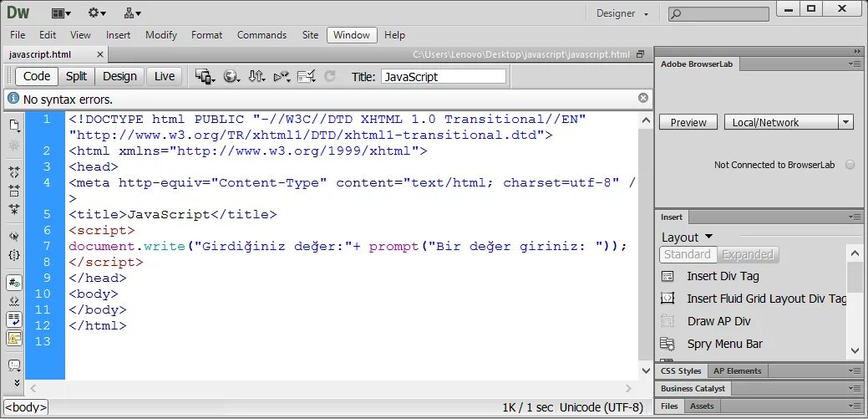868x419 pixels.
Task: Toggle Word Wrap in coding toolbar
Action: [x=14, y=319]
